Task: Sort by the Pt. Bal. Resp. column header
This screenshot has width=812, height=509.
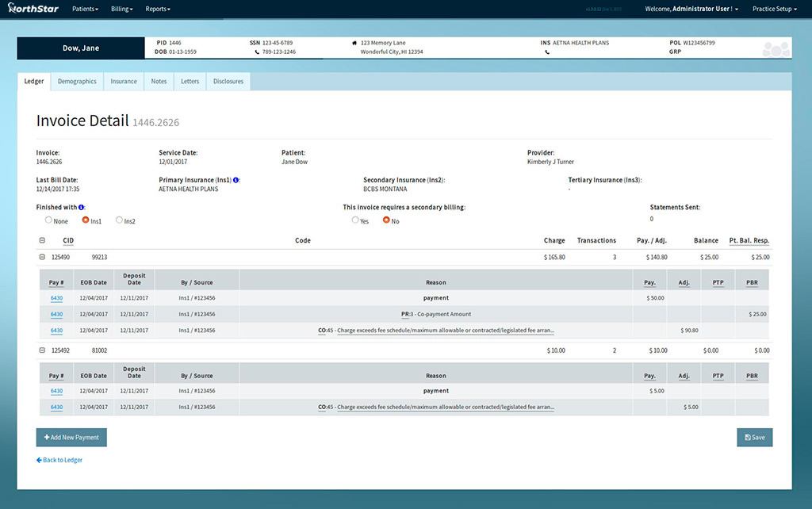Action: click(749, 240)
